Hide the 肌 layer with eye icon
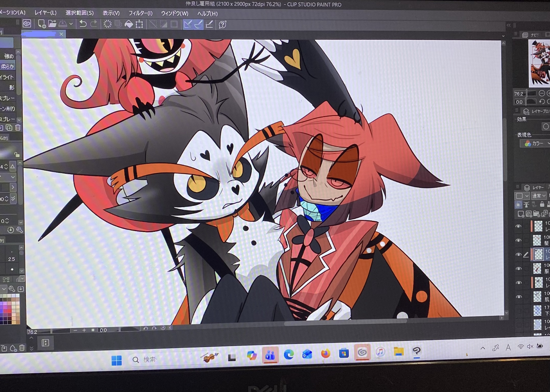 [x=519, y=297]
